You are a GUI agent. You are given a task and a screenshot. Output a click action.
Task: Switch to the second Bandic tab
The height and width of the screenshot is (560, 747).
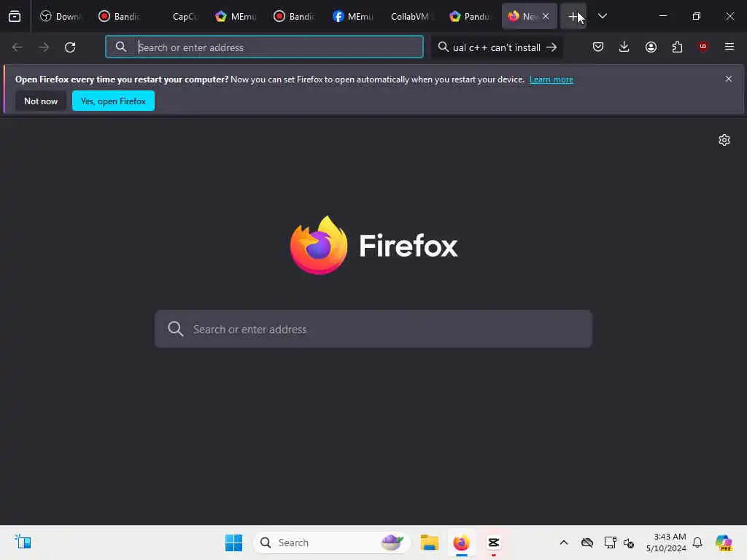click(x=295, y=16)
